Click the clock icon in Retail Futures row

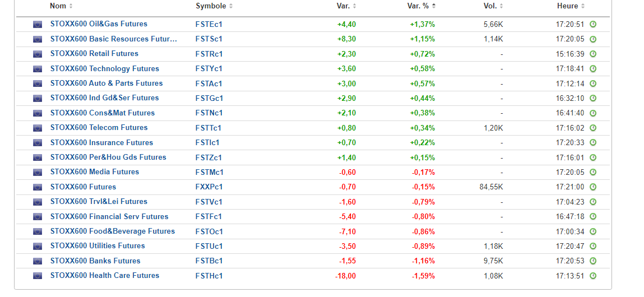593,54
